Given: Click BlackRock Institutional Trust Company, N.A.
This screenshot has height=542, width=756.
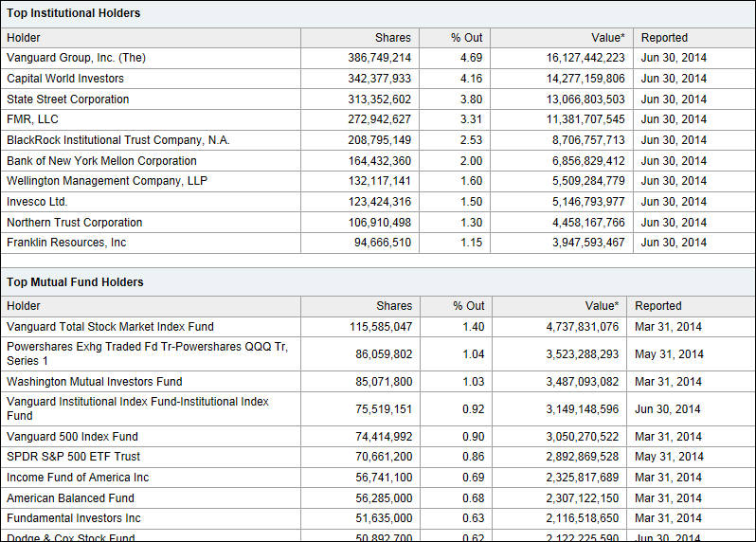Looking at the screenshot, I should 118,140.
